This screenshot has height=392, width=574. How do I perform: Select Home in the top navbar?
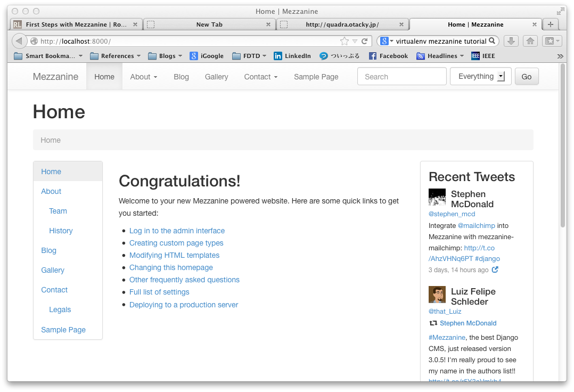pyautogui.click(x=104, y=77)
